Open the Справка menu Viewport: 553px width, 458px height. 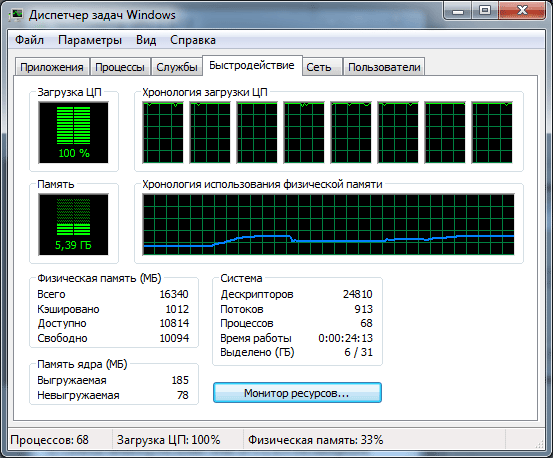pos(193,40)
